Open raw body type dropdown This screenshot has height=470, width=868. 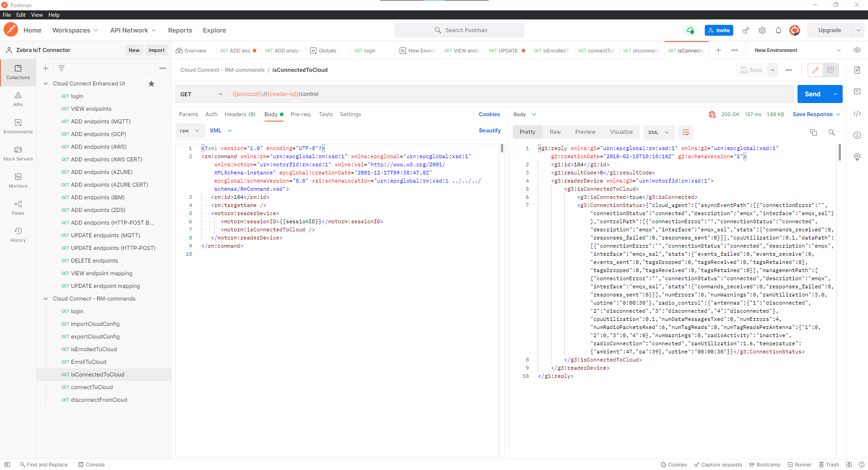189,131
